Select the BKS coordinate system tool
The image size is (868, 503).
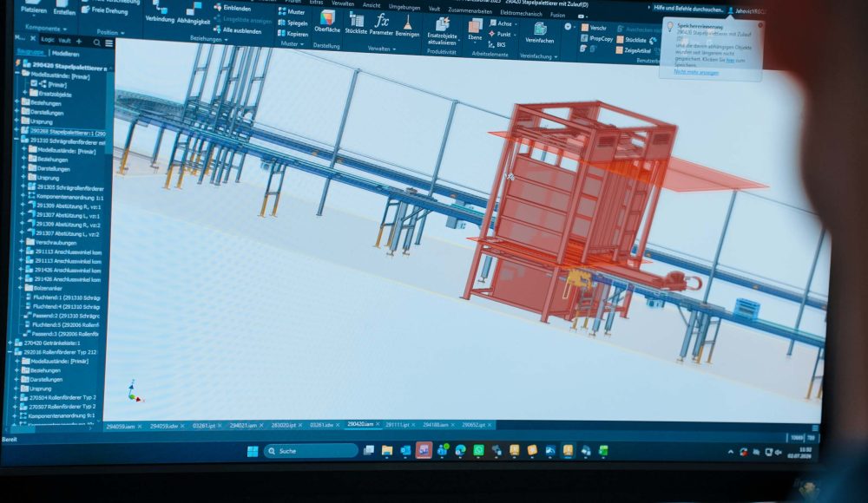tap(497, 45)
